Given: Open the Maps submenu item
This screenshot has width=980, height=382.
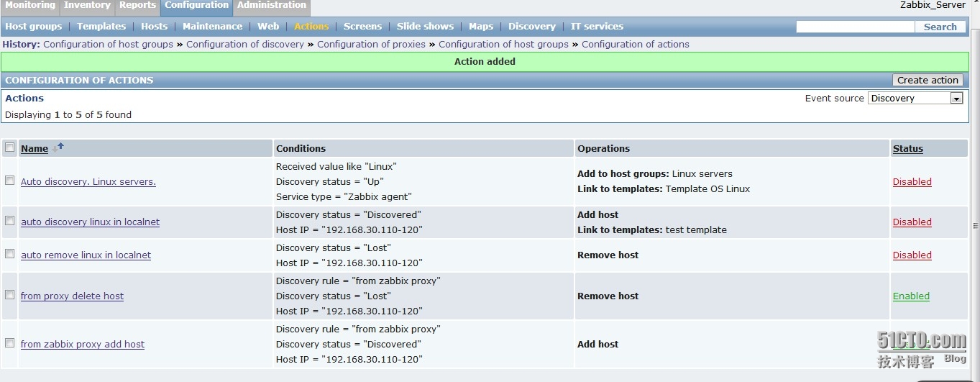Looking at the screenshot, I should 481,27.
